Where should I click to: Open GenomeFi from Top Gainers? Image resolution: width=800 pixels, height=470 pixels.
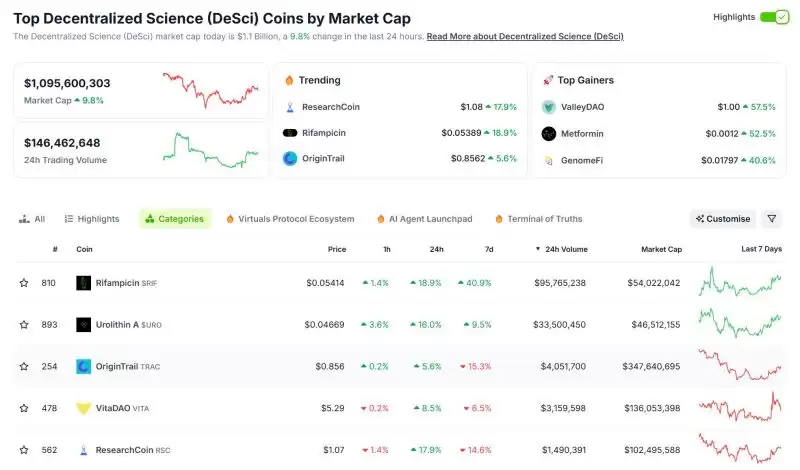(579, 160)
